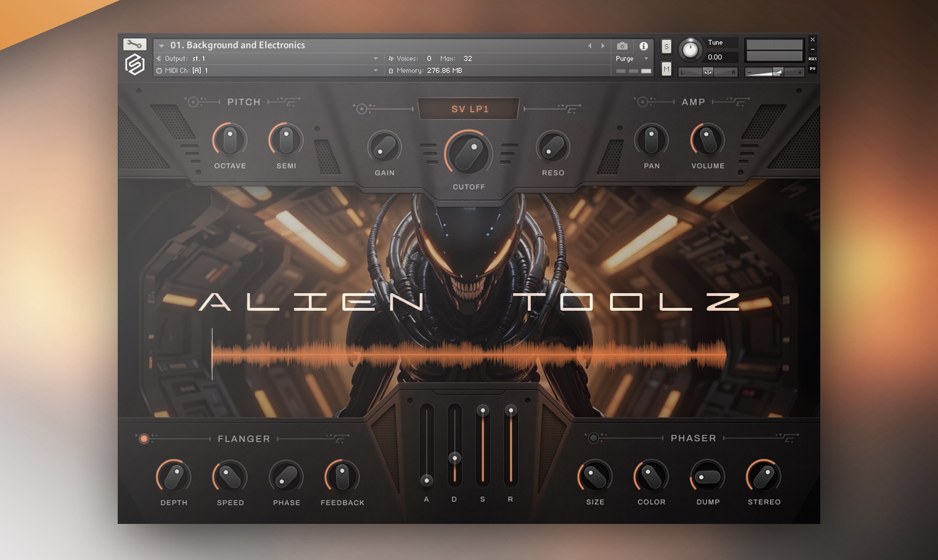Click the header pan L-R slider

[x=708, y=72]
